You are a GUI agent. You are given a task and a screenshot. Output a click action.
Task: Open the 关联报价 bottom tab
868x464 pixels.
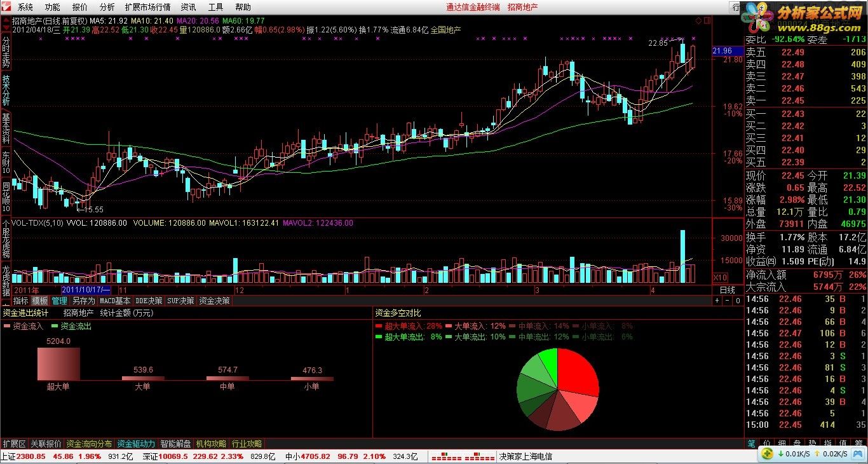(x=46, y=444)
